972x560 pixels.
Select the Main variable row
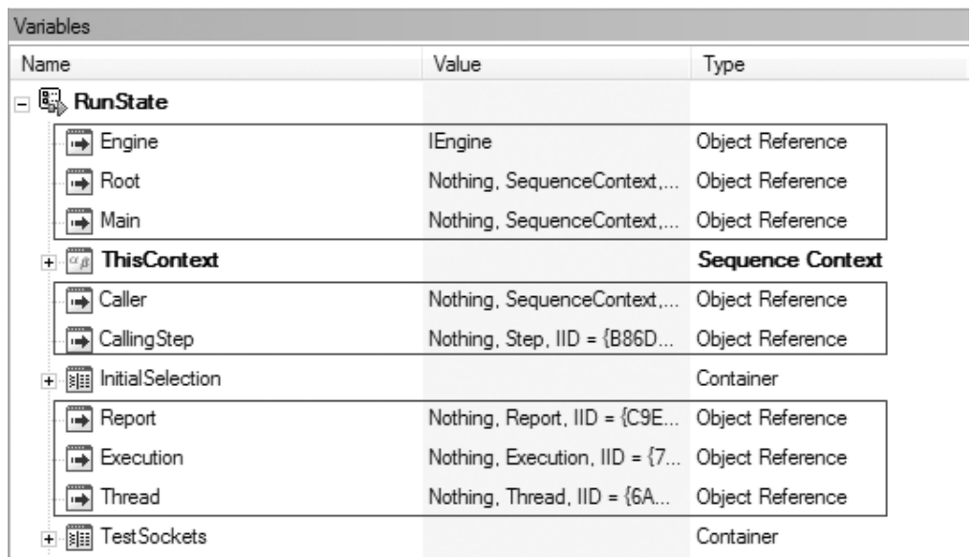point(470,221)
